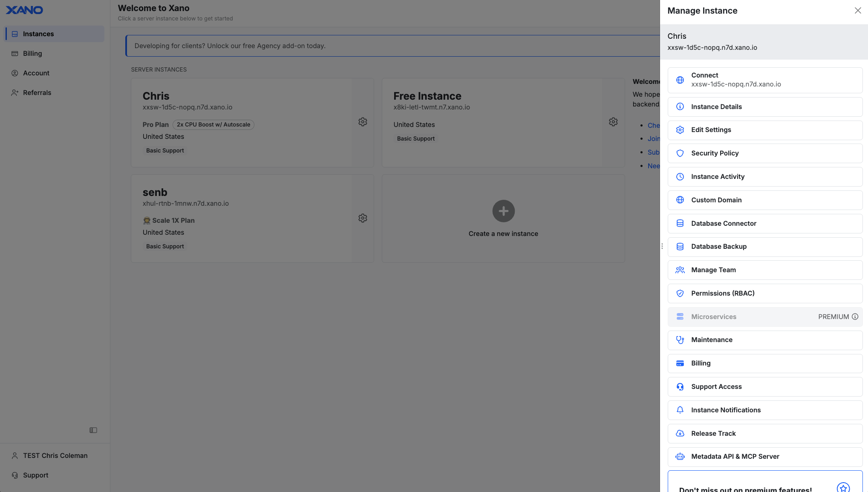The height and width of the screenshot is (492, 868).
Task: Open Instance Activity
Action: click(x=765, y=177)
